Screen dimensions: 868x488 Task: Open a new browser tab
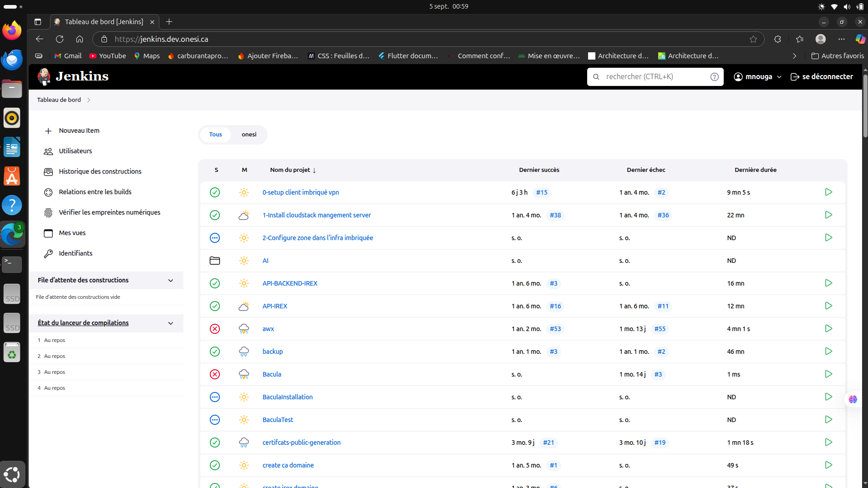coord(169,21)
